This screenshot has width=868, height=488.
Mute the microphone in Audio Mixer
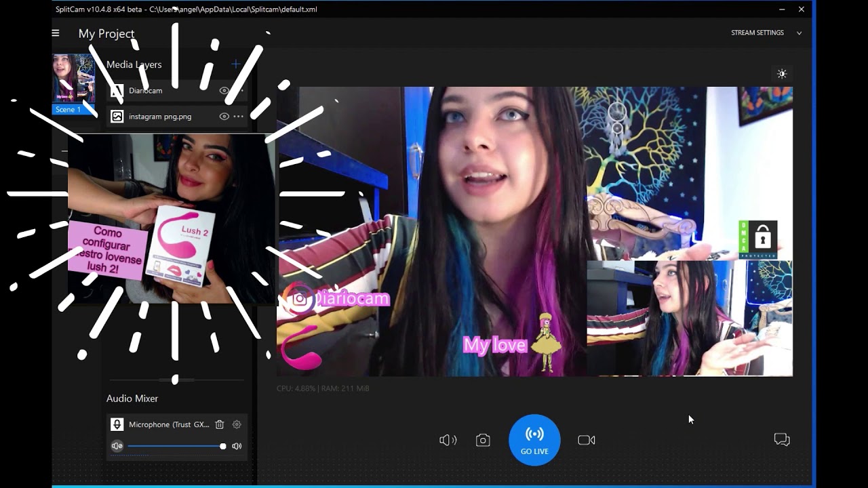117,446
